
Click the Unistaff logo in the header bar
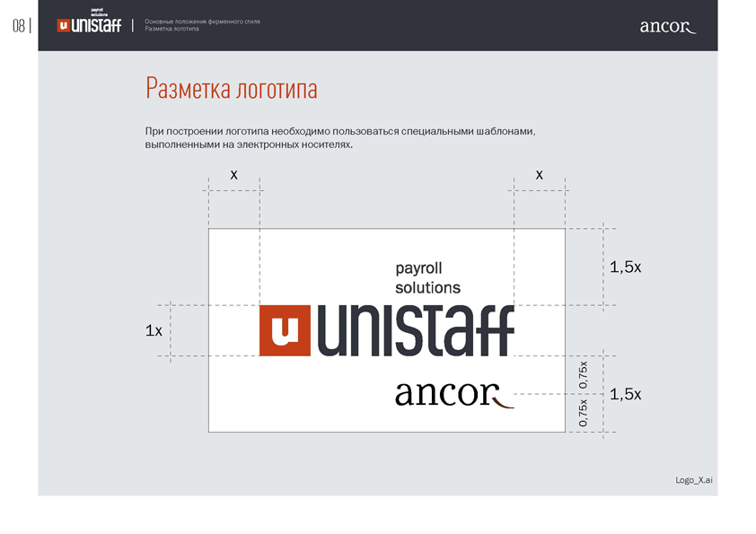[89, 21]
